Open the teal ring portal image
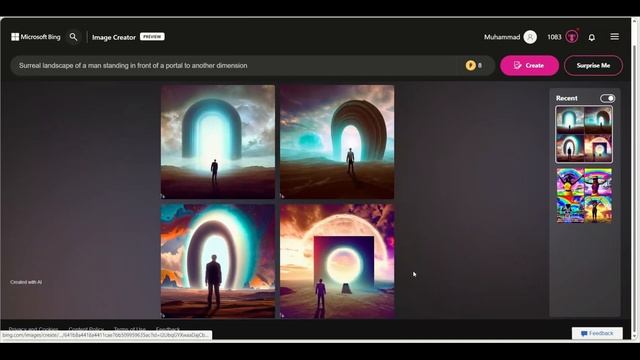The height and width of the screenshot is (360, 640). coord(218,261)
